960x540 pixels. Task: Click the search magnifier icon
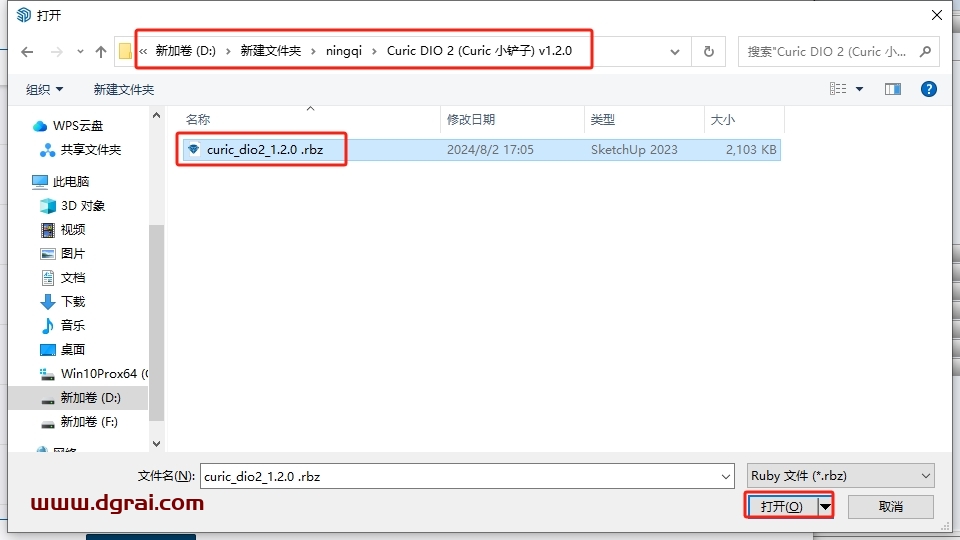pos(926,52)
